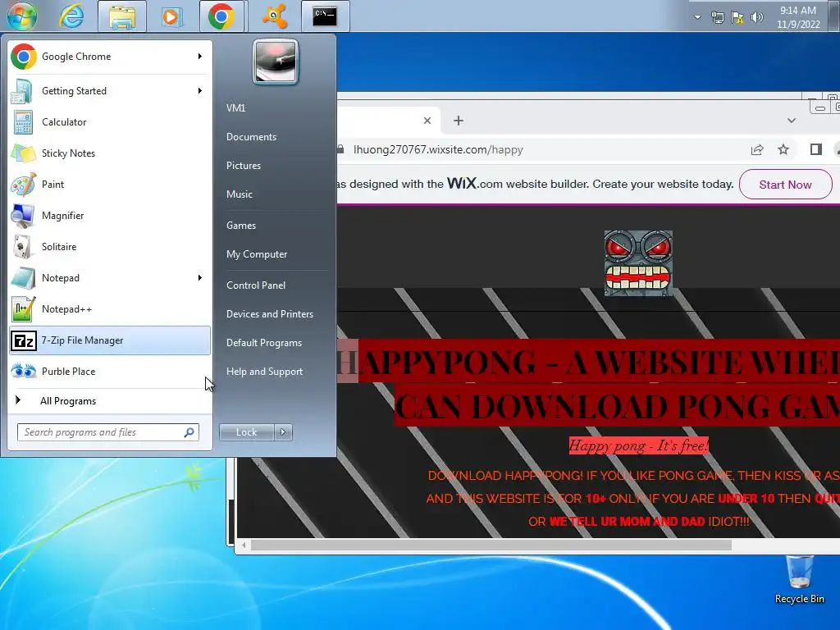Image resolution: width=840 pixels, height=630 pixels.
Task: Bookmark this page with the star
Action: pos(783,149)
